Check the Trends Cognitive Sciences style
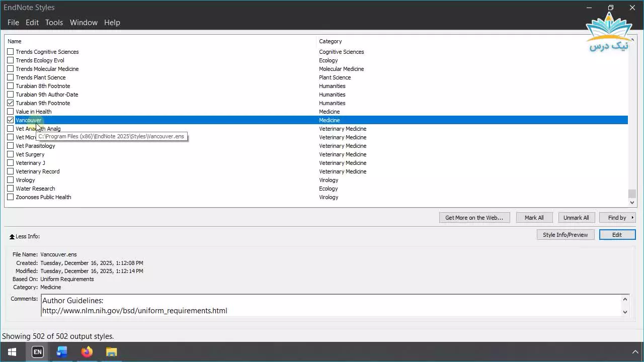Screen dimensions: 644x362 point(11,52)
